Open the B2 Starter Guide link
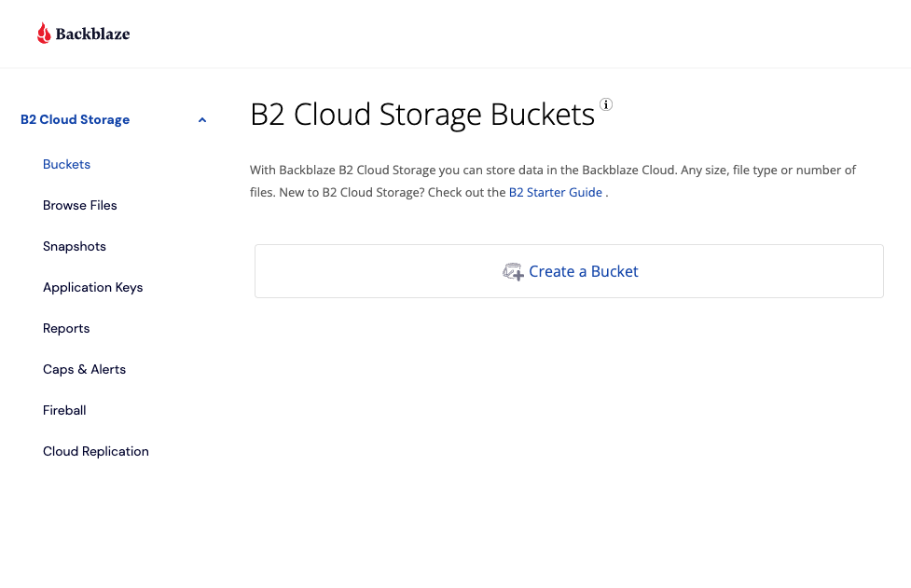 555,193
